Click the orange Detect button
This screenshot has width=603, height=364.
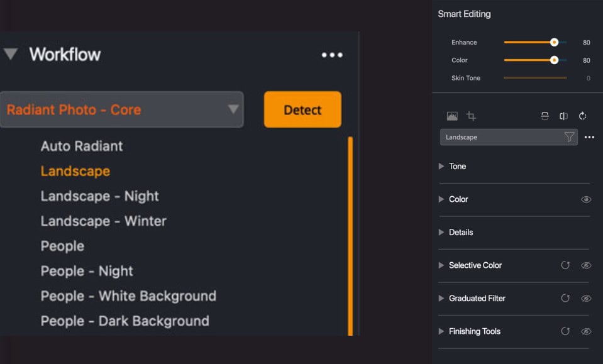coord(302,109)
